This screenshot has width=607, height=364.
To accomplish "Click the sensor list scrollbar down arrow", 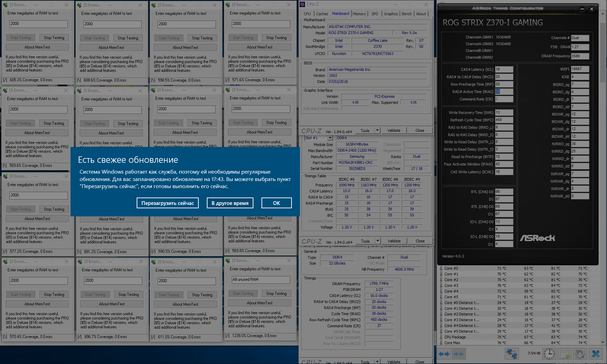I will point(603,342).
